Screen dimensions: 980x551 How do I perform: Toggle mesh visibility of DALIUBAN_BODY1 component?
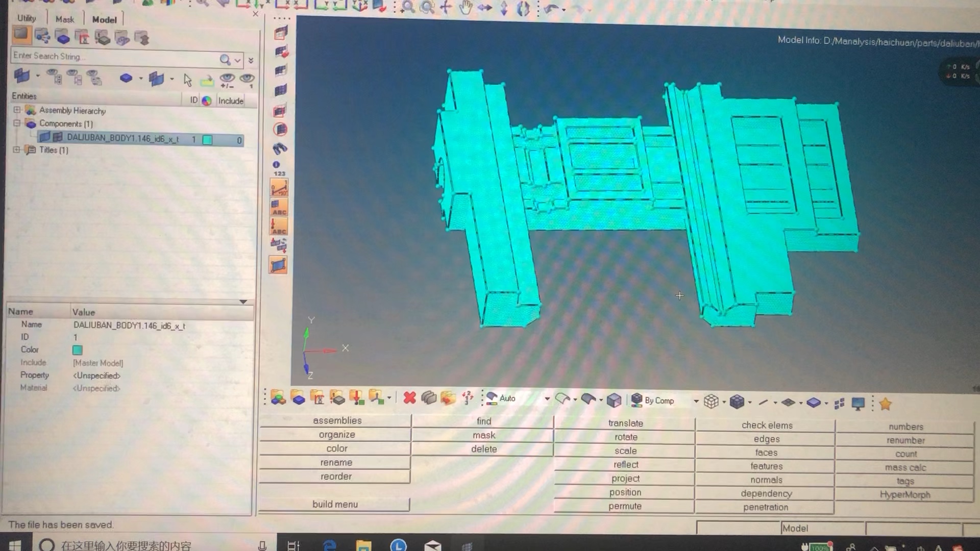(58, 137)
